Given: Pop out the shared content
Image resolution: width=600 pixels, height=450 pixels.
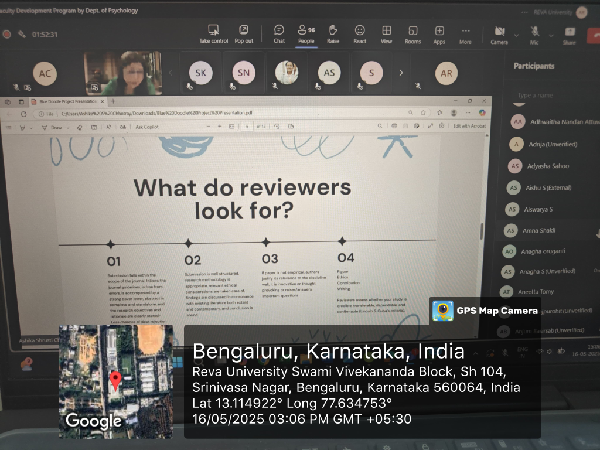Looking at the screenshot, I should 244,34.
